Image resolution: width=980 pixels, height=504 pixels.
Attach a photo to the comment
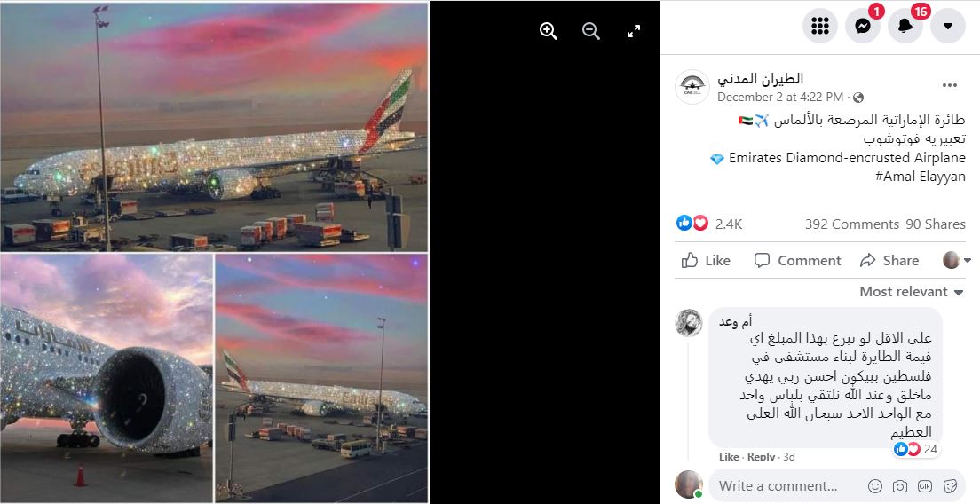click(x=900, y=486)
